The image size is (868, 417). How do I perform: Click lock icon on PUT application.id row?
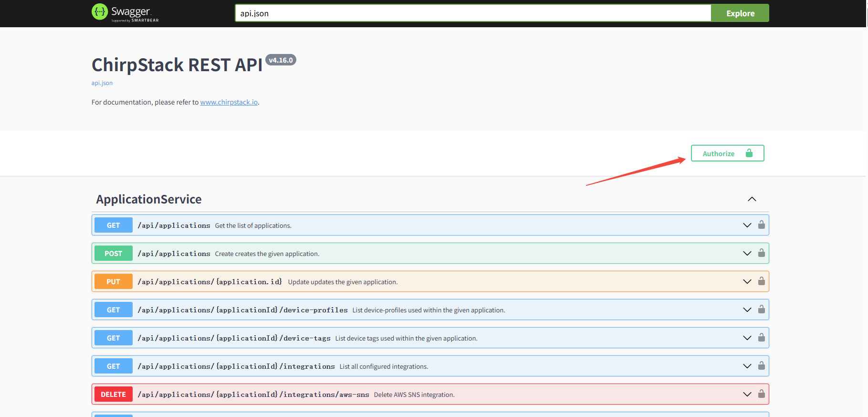761,281
